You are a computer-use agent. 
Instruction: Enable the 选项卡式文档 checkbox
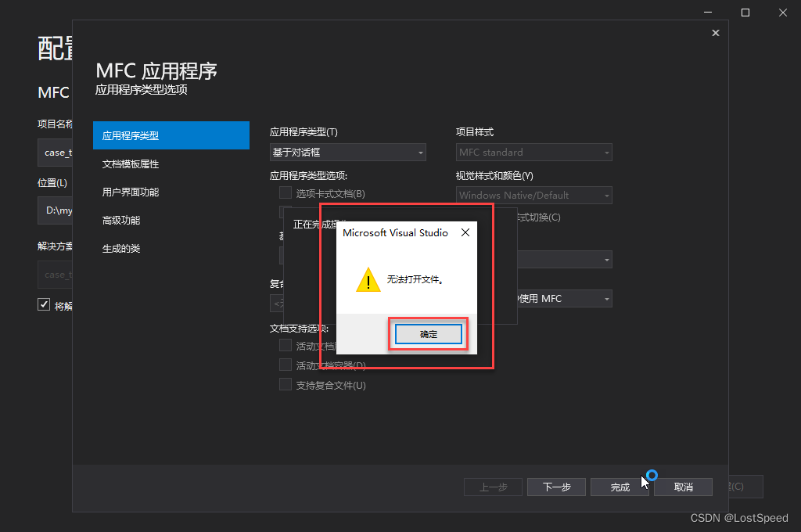click(x=285, y=193)
